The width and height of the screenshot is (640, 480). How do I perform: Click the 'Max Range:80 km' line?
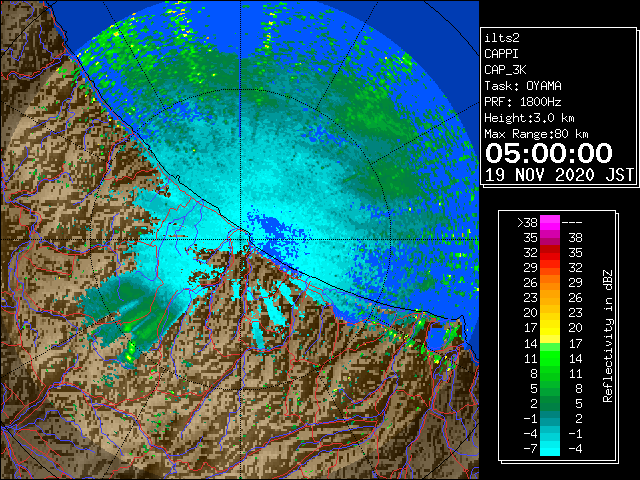(536, 134)
